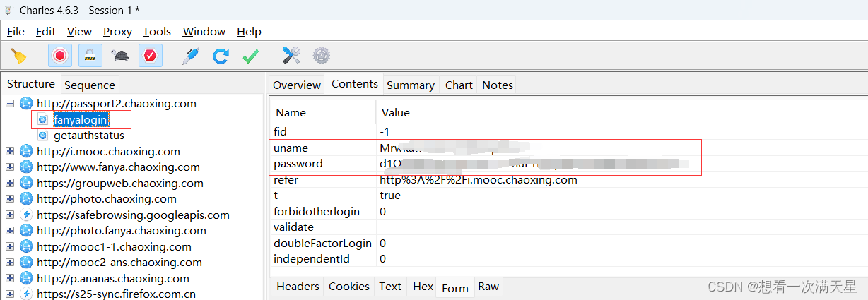Expand the p.ananas.chaoxing.com node
This screenshot has height=300, width=868.
coord(10,278)
